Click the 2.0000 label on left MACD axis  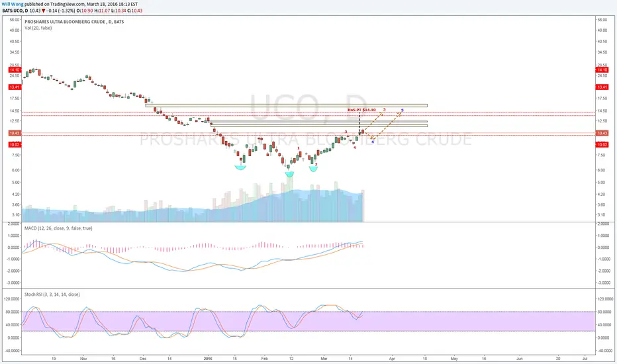pos(13,224)
